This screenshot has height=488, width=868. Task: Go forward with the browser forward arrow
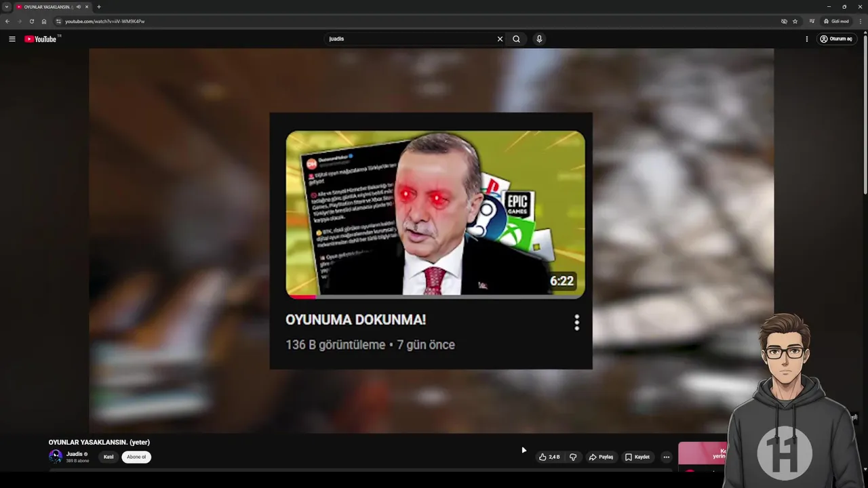click(x=19, y=21)
